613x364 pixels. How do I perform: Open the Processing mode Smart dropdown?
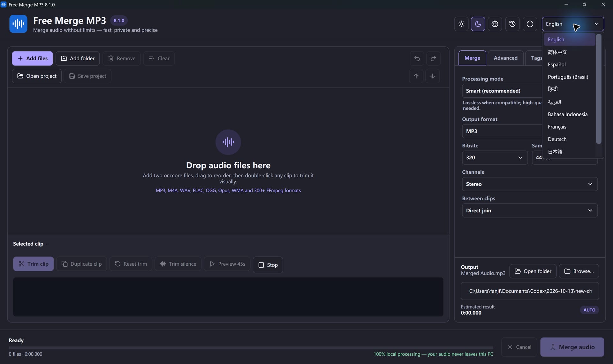(x=502, y=91)
